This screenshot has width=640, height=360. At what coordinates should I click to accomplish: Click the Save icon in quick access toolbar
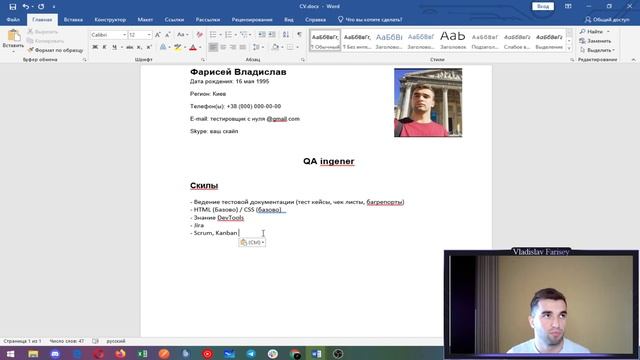point(13,7)
